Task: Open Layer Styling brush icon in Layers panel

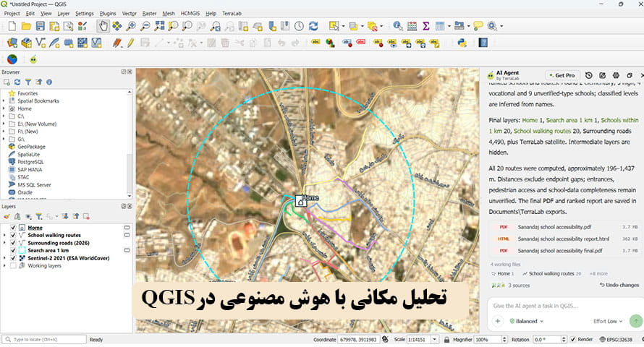Action: [7, 216]
